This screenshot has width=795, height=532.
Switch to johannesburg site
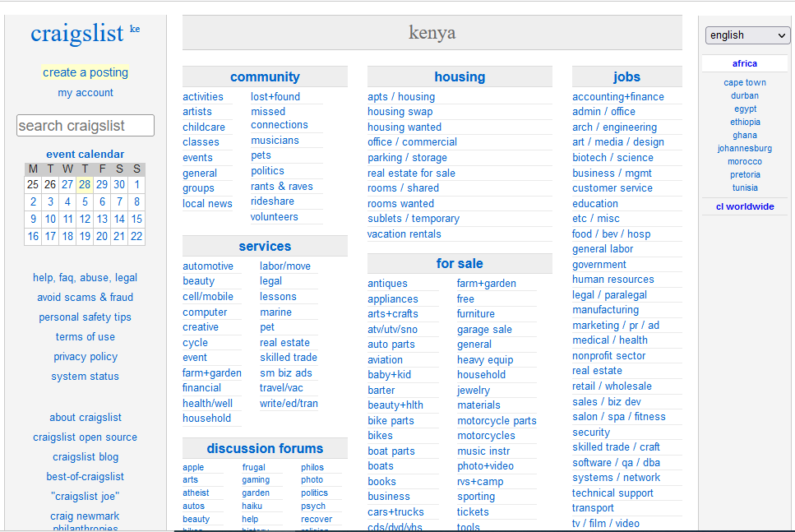point(744,149)
